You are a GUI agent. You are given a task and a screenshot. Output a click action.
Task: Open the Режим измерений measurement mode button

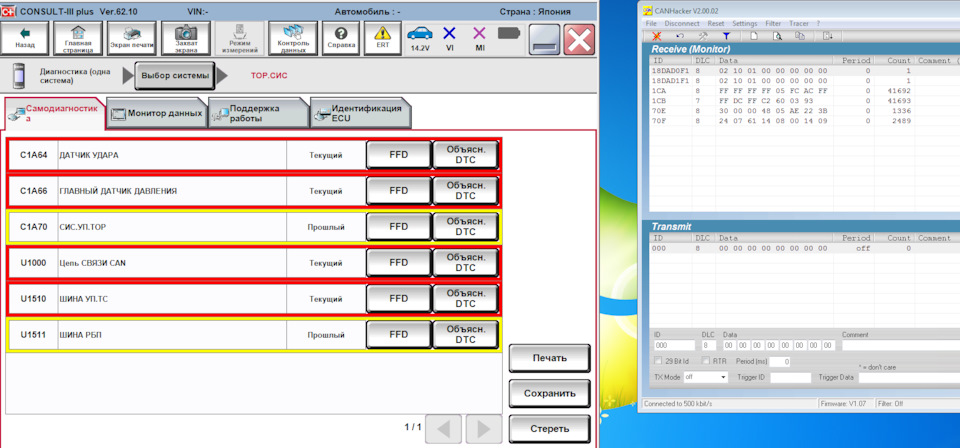pyautogui.click(x=239, y=38)
